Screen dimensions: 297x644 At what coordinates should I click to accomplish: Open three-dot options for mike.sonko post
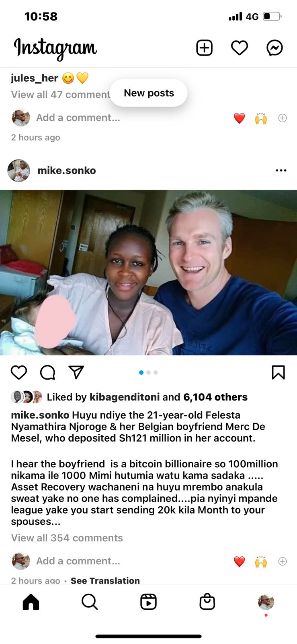point(281,170)
